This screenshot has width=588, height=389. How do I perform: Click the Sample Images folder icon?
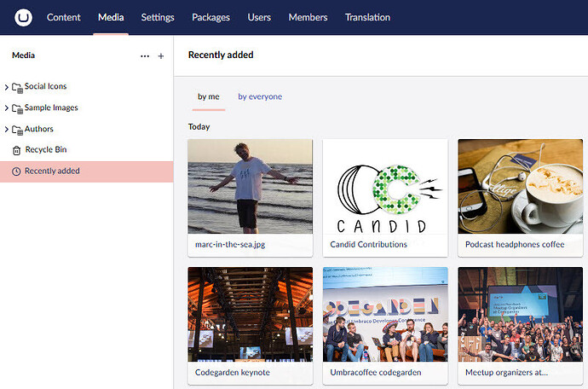click(17, 109)
